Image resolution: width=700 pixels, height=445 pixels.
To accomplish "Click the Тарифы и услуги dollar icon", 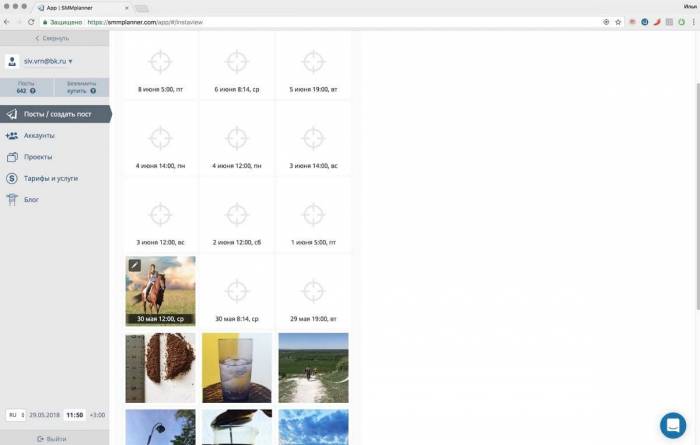I will (12, 178).
